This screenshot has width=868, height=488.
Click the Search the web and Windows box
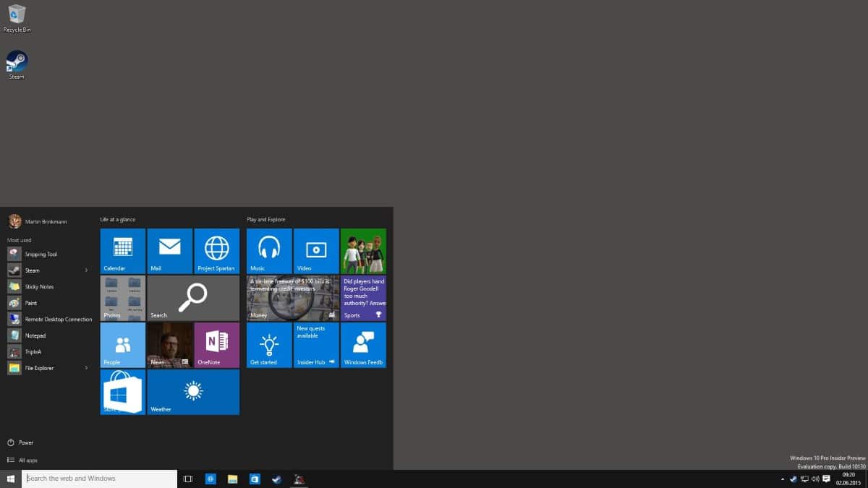[98, 478]
